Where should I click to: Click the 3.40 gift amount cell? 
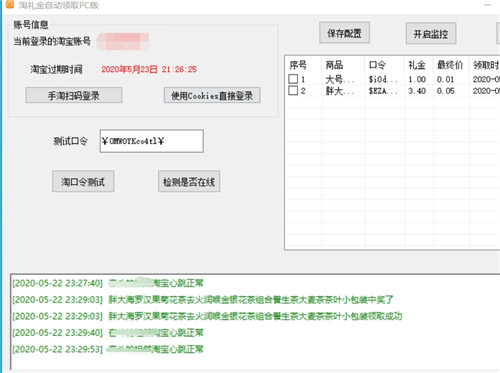point(417,91)
